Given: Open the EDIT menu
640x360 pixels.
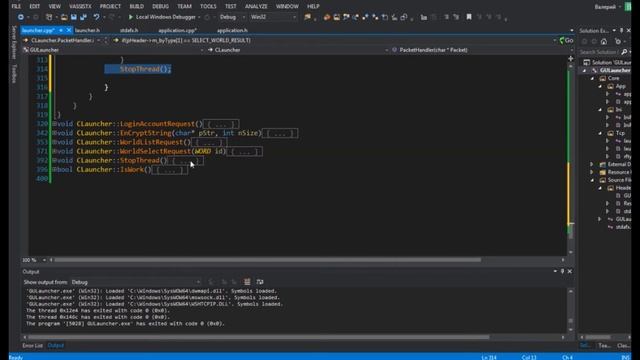Looking at the screenshot, I should tap(35, 7).
